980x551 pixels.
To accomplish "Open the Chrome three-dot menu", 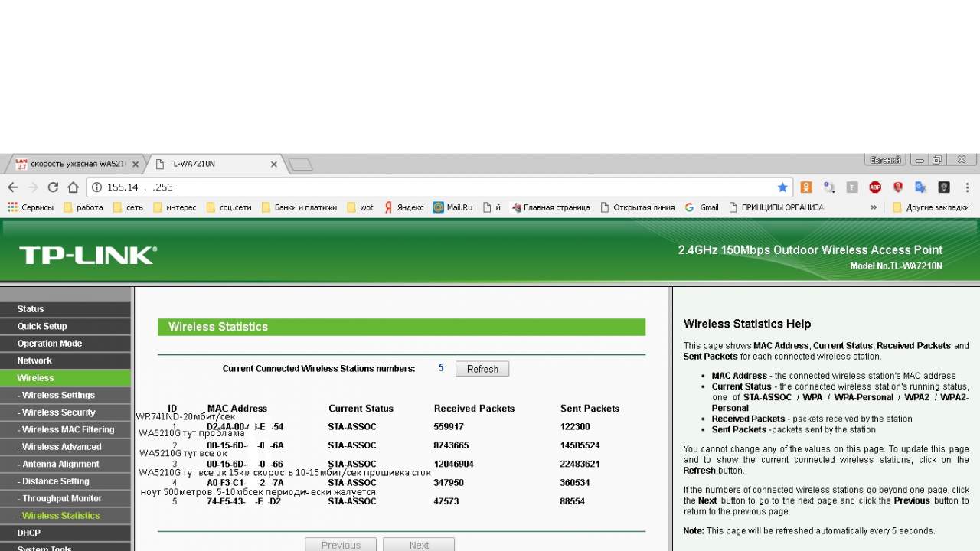I will pos(968,187).
